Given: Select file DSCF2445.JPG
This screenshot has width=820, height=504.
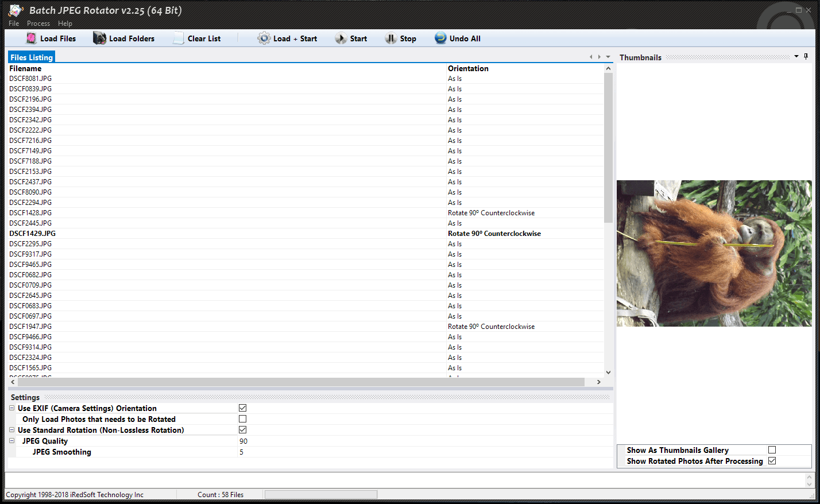Looking at the screenshot, I should (30, 223).
